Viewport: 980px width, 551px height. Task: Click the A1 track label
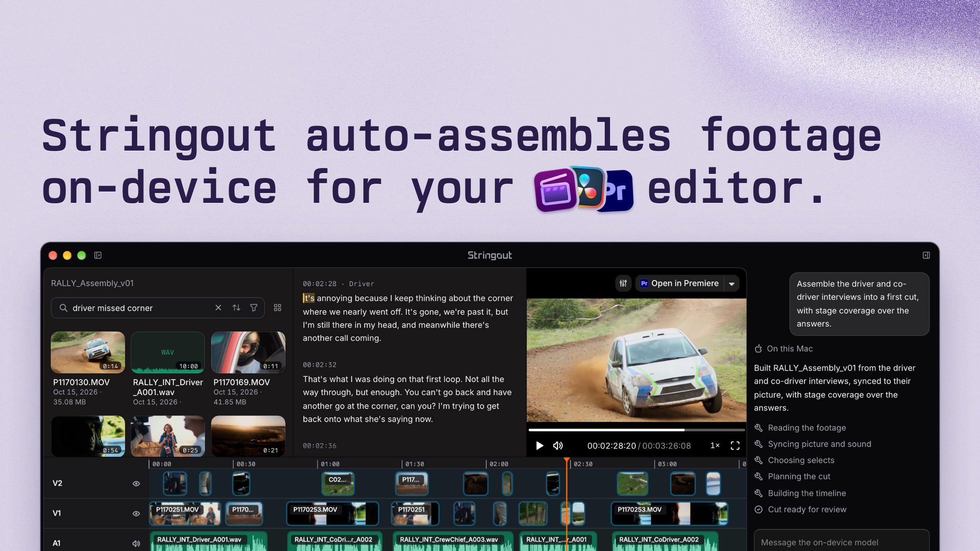click(x=56, y=543)
